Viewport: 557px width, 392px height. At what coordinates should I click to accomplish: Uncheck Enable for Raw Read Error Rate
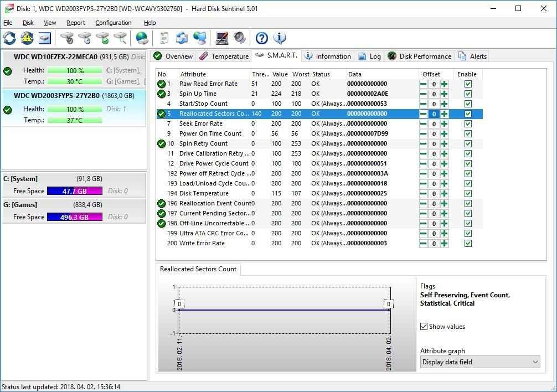[468, 84]
